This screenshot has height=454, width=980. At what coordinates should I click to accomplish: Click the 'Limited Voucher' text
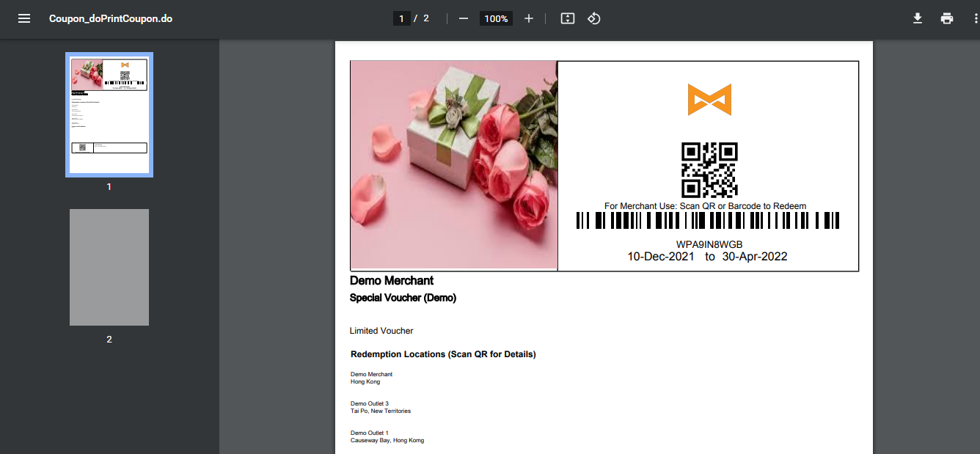click(381, 331)
